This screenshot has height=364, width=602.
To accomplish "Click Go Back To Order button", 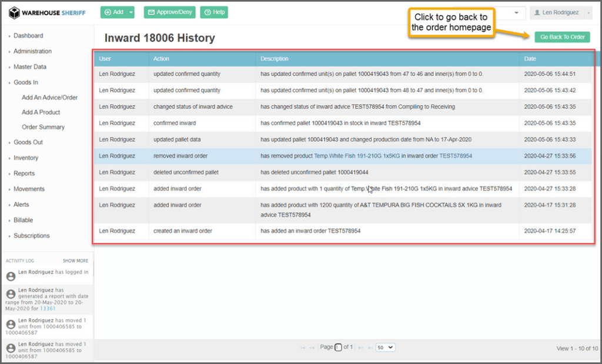I will tap(562, 37).
